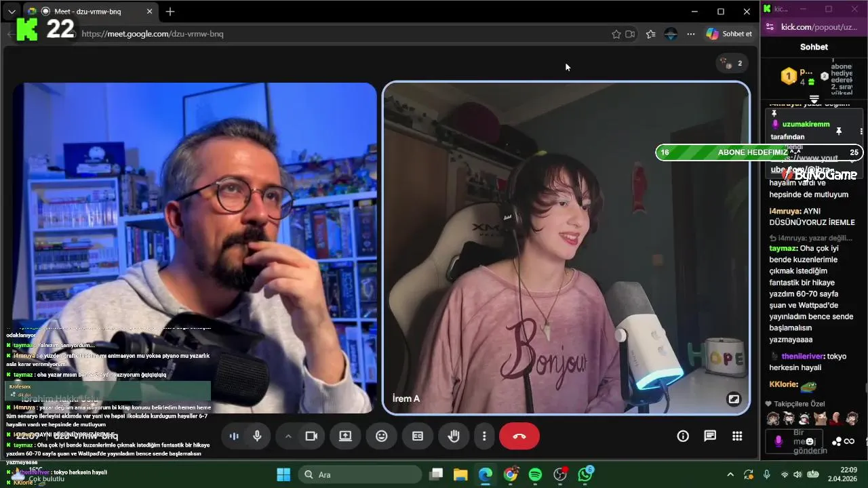Open pinned message three-dot options
Screen dimensions: 868x488
(x=861, y=131)
